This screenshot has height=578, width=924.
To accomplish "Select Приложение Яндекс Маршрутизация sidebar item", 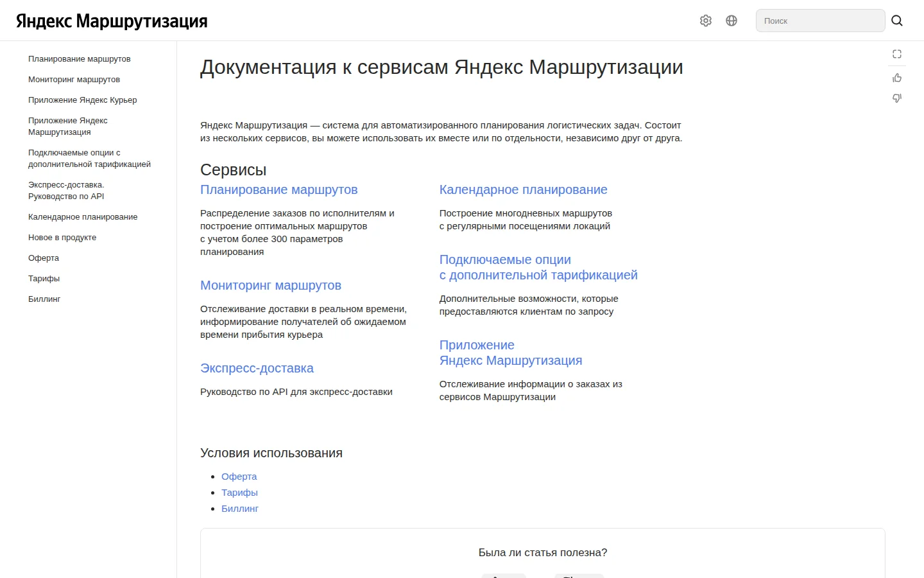I will coord(68,126).
